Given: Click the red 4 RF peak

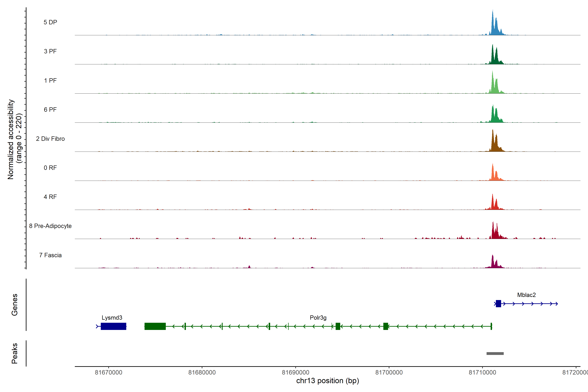Looking at the screenshot, I should pos(493,204).
